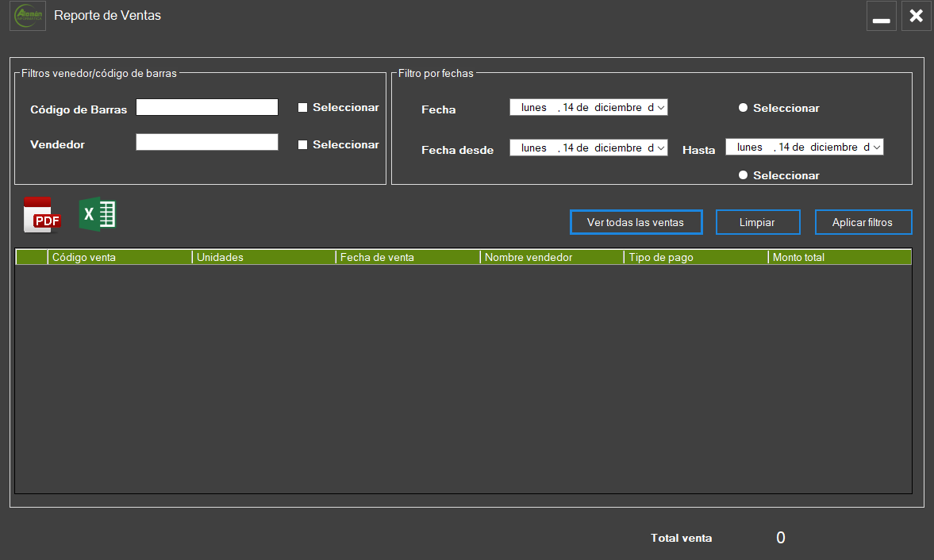This screenshot has height=560, width=934.
Task: Select the Fecha filter radio button
Action: point(744,108)
